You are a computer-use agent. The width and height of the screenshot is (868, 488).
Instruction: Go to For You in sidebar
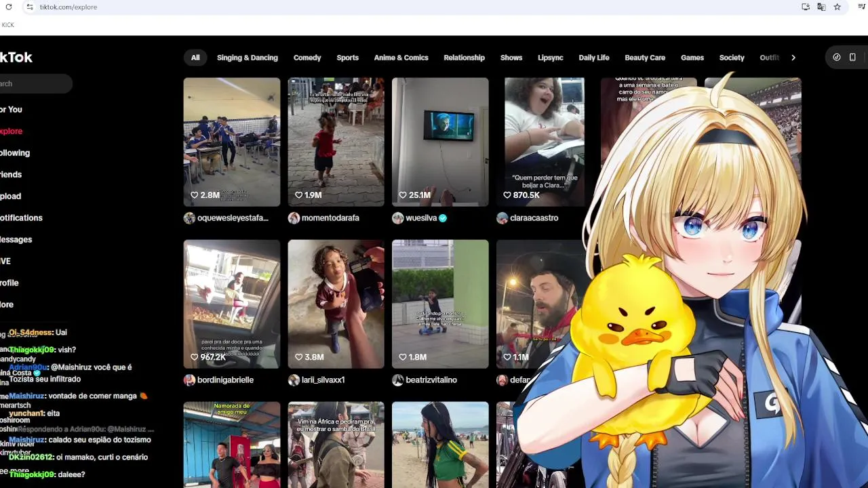coord(11,109)
